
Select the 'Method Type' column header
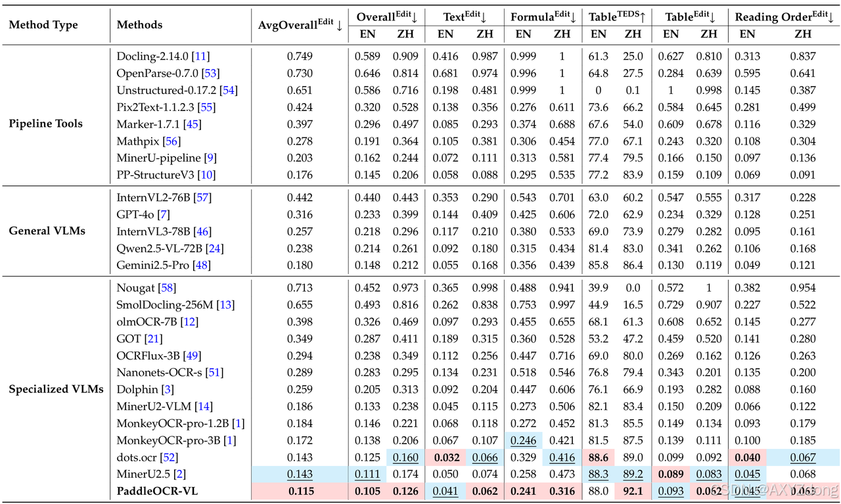43,25
